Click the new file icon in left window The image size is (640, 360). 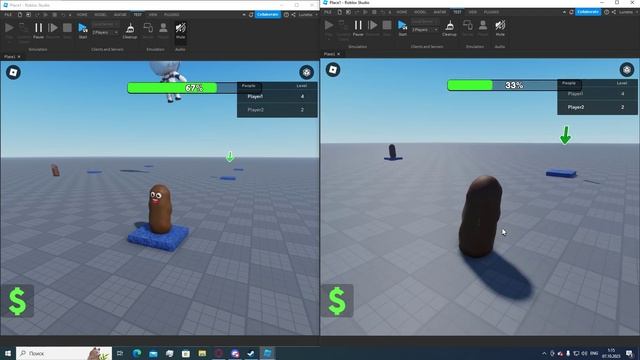coord(20,15)
